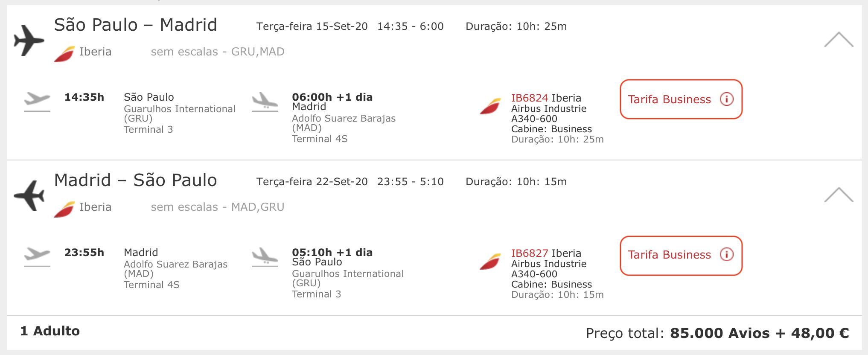Image resolution: width=868 pixels, height=355 pixels.
Task: Click Iberia logo under Madrid – São Paulo heading
Action: pyautogui.click(x=64, y=209)
